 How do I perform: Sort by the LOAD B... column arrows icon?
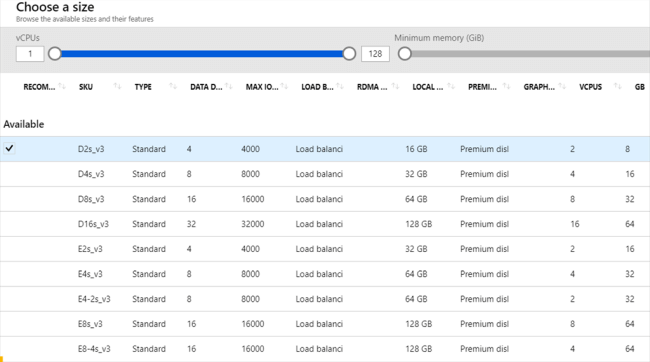[340, 86]
